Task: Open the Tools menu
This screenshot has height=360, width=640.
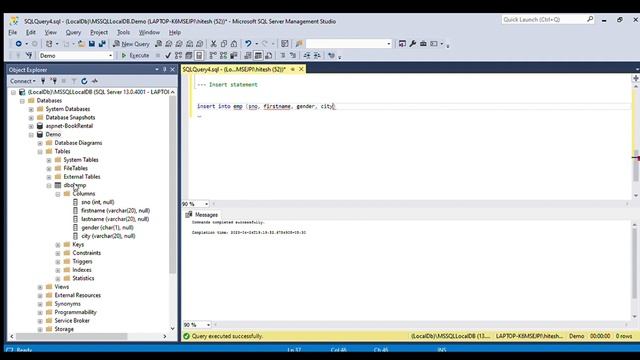Action: pyautogui.click(x=123, y=32)
